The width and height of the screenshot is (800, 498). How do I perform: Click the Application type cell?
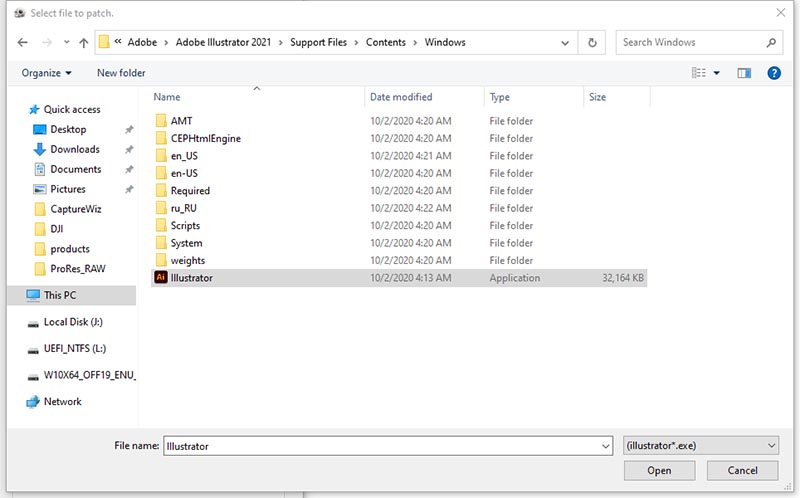[x=514, y=278]
